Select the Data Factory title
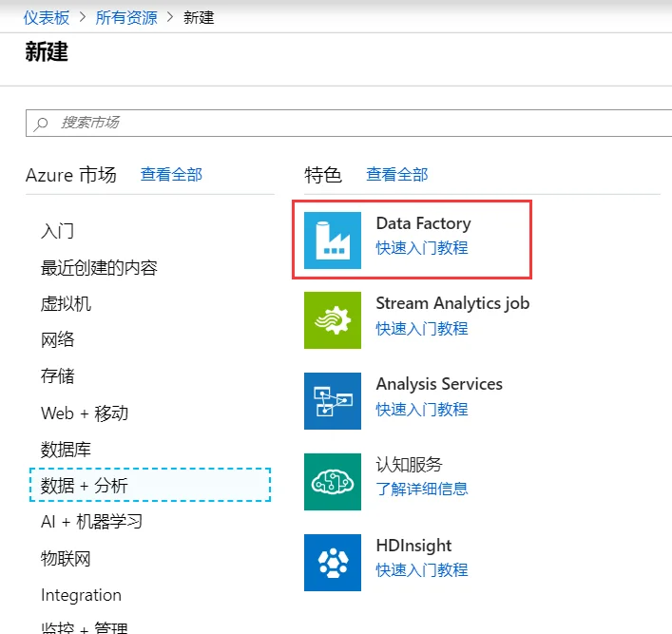This screenshot has height=634, width=672. [x=423, y=223]
